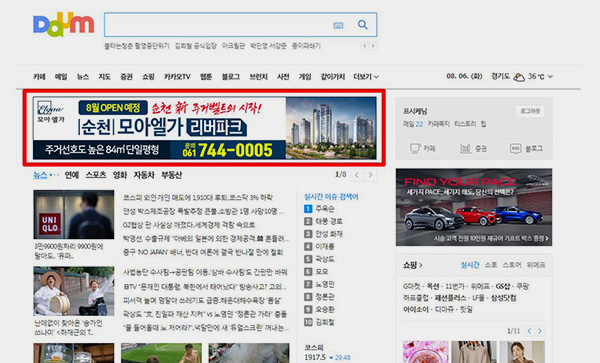Open 블로그 speech-bubble icon in login panel

(x=515, y=148)
